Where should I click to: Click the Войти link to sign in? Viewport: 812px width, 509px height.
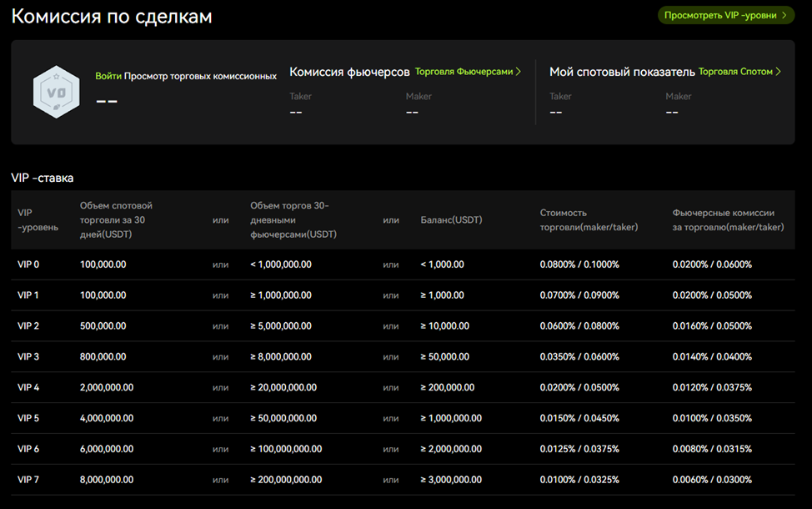pos(109,74)
